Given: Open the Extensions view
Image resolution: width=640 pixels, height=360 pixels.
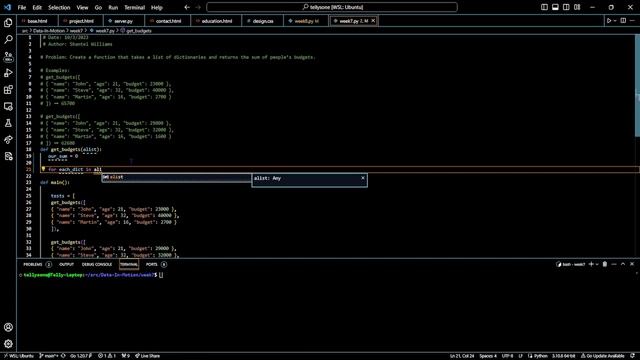Looking at the screenshot, I should point(8,90).
